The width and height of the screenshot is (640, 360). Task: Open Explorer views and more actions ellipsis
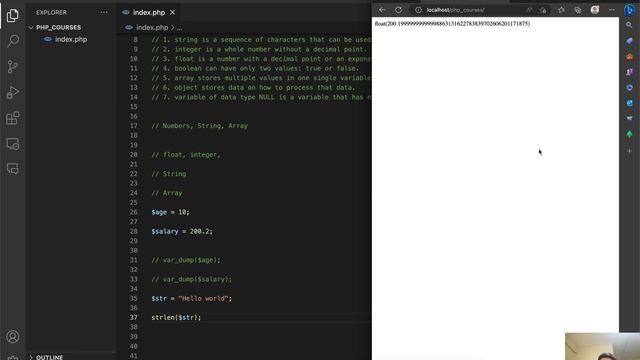(104, 12)
